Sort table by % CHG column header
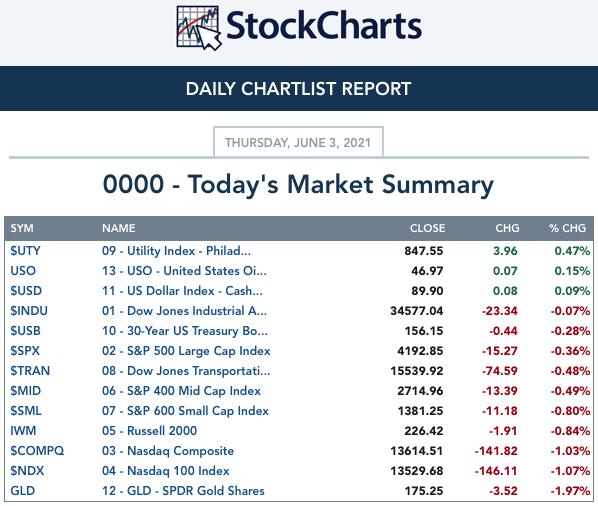Viewport: 598px width, 506px height. 567,228
